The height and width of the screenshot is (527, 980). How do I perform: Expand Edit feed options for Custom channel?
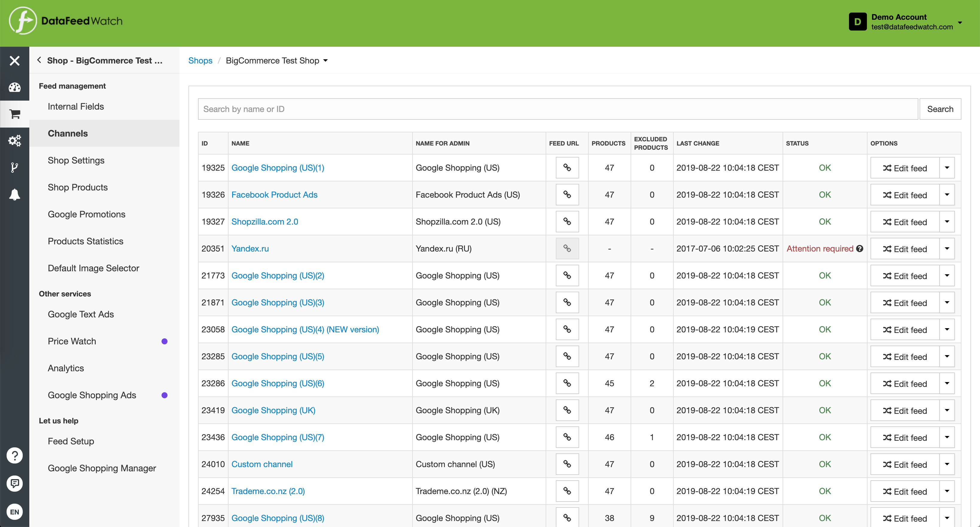click(x=947, y=464)
